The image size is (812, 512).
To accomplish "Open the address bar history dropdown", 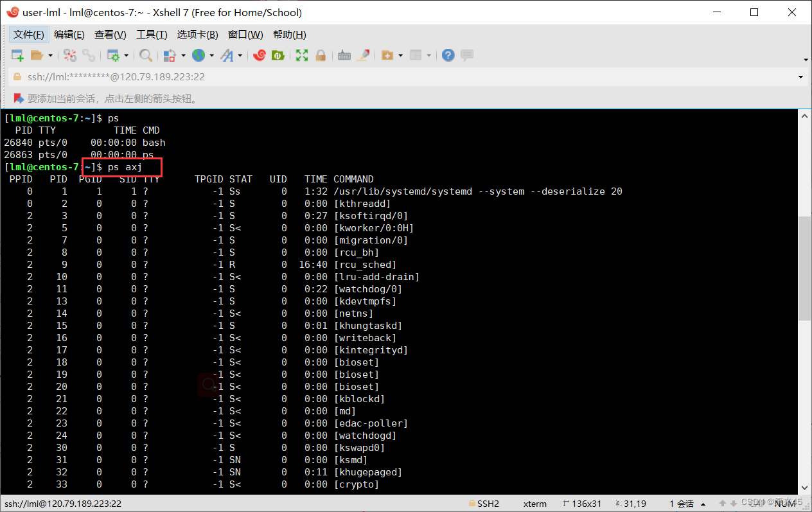I will click(801, 77).
